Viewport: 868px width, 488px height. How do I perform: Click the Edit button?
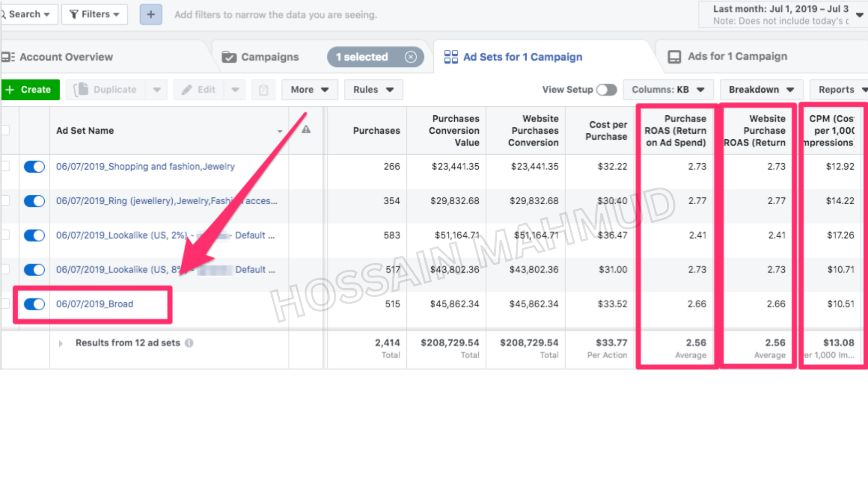point(199,90)
